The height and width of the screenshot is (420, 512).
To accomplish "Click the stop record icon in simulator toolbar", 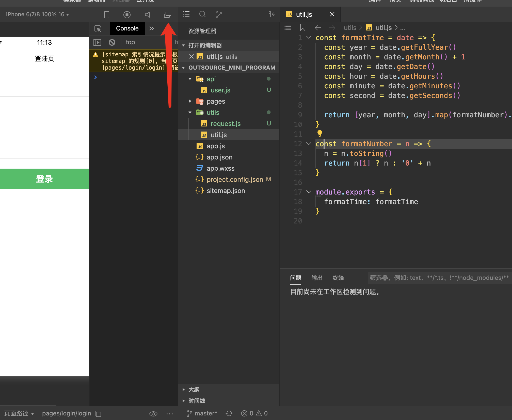I will (x=127, y=14).
